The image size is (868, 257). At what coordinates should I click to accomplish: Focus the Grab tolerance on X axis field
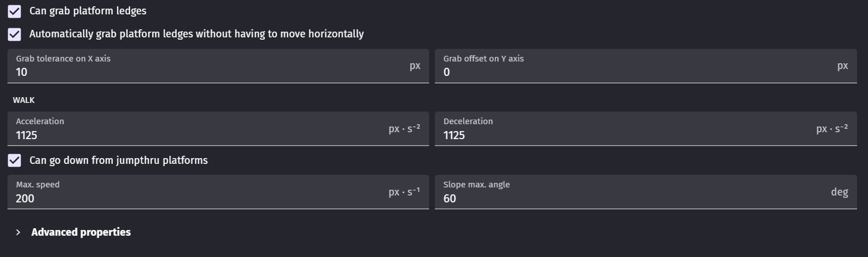tap(207, 72)
